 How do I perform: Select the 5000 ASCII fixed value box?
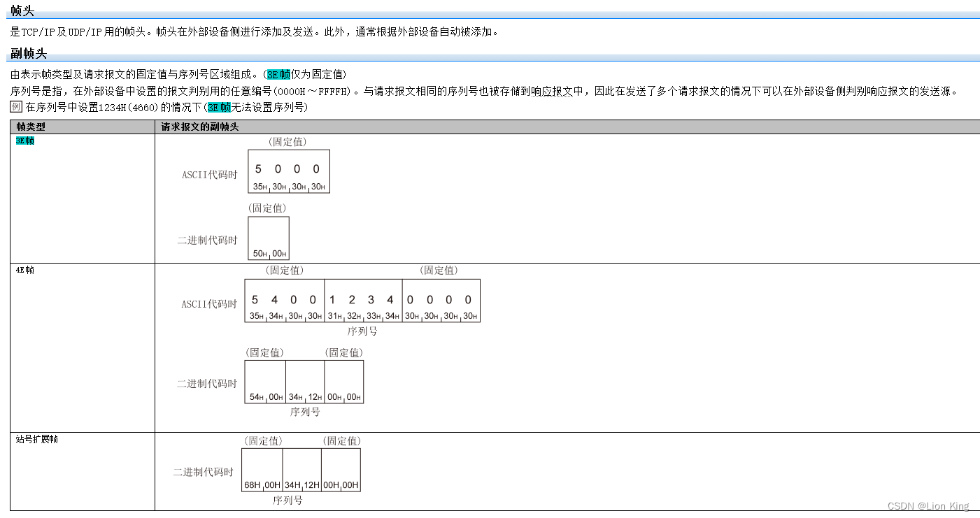(x=288, y=171)
